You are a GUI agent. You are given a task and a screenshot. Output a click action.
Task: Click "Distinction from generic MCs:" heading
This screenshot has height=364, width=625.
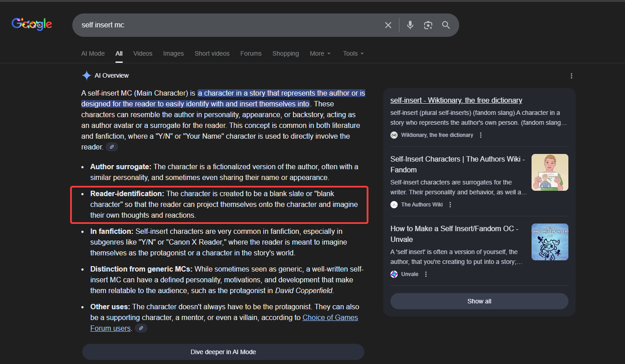[x=141, y=269]
